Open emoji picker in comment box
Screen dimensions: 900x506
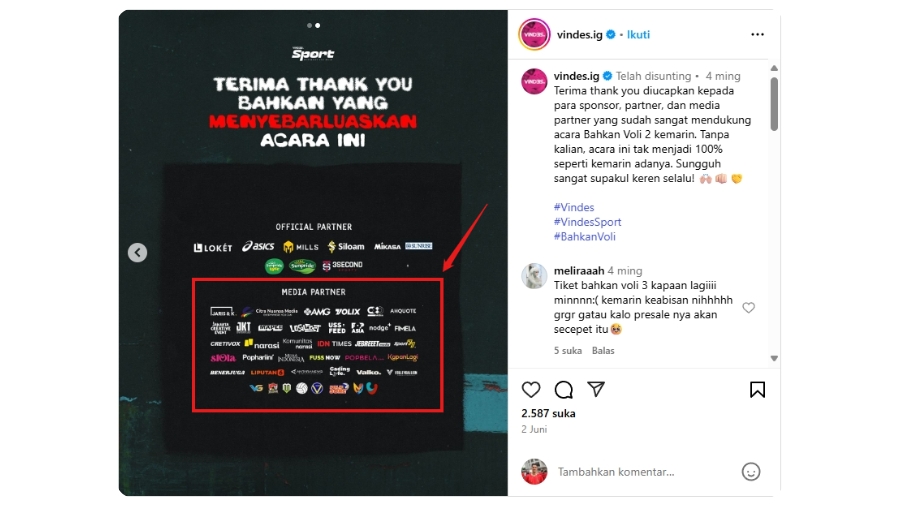tap(751, 472)
